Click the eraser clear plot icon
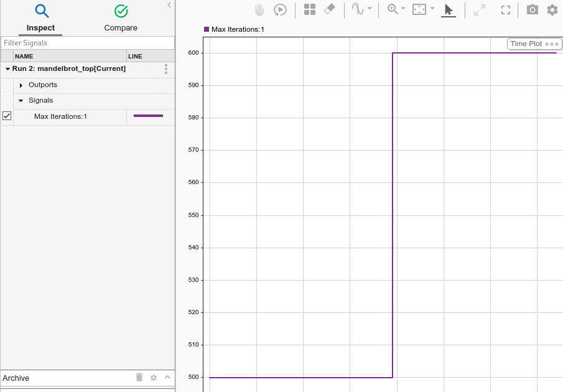The height and width of the screenshot is (392, 563). click(330, 9)
